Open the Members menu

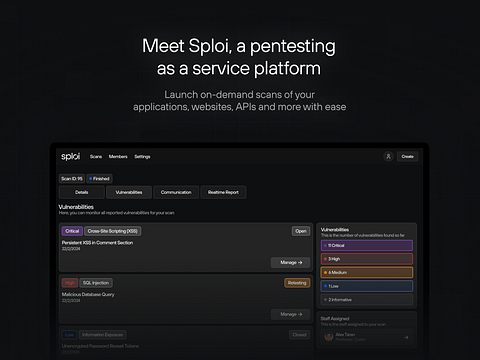pyautogui.click(x=118, y=157)
